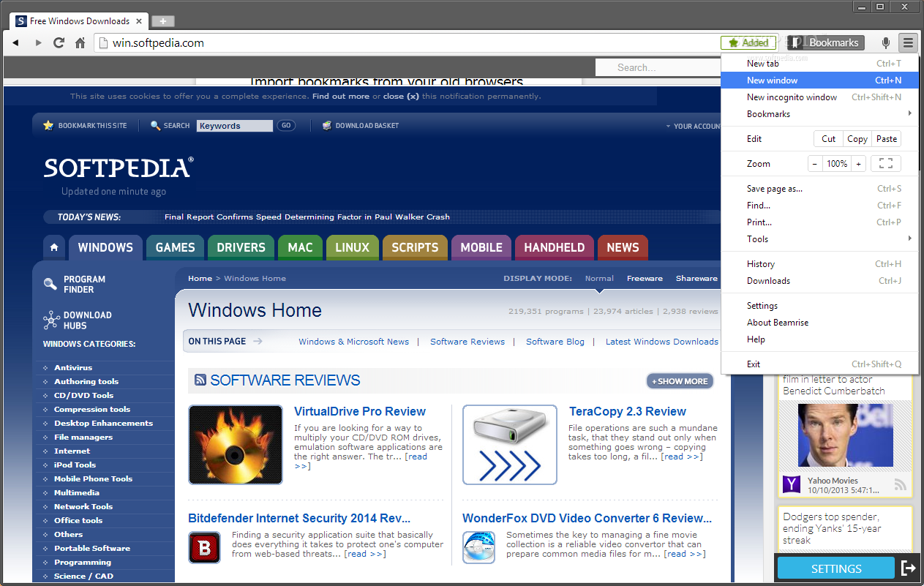
Task: Click the GO search button
Action: (x=286, y=126)
